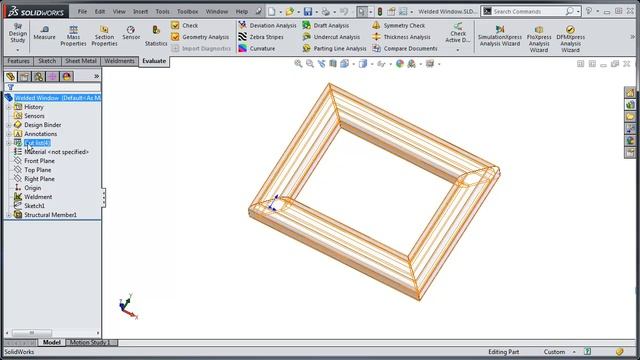Screen dimensions: 640x360
Task: Click Check Active Document
Action: point(458,33)
